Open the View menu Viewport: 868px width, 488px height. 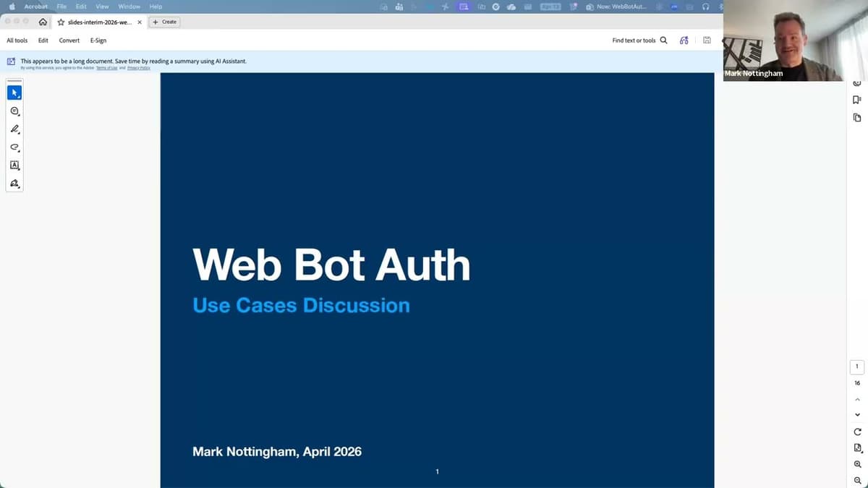coord(102,7)
